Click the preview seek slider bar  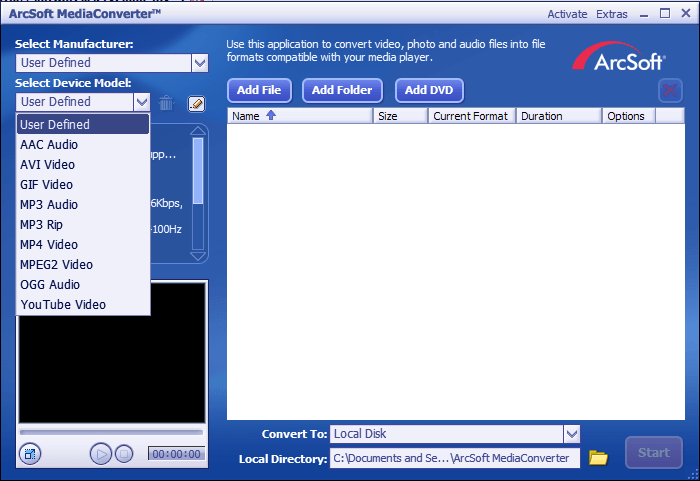coord(111,432)
